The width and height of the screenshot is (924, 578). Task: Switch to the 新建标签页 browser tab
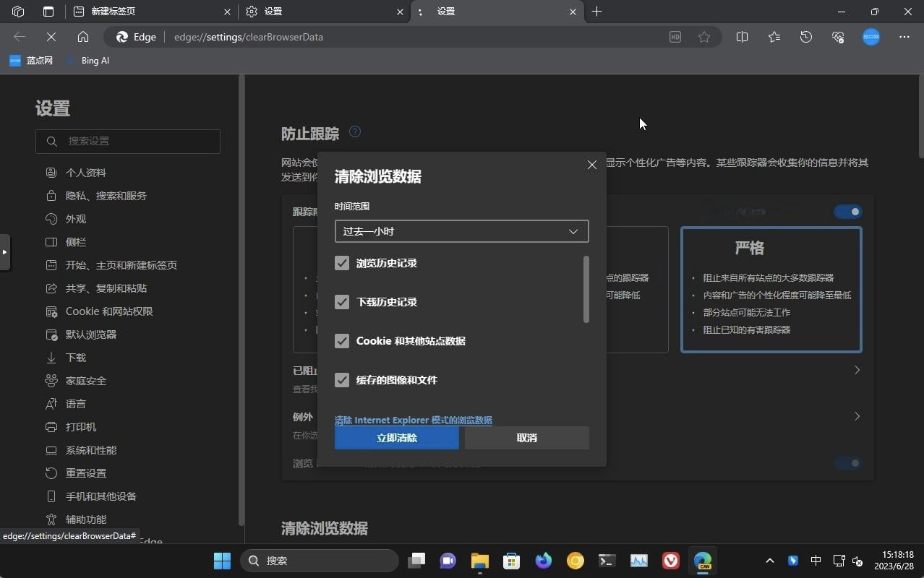click(x=130, y=12)
